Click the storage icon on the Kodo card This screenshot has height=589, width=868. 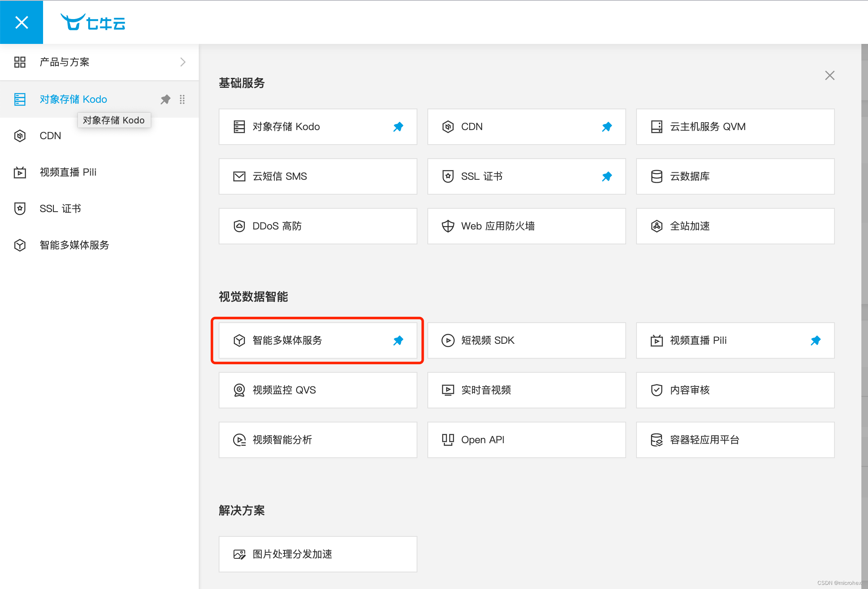pyautogui.click(x=239, y=127)
